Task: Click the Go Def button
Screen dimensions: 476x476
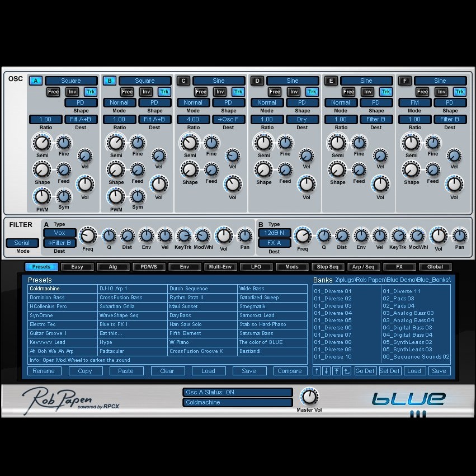Action: click(365, 371)
